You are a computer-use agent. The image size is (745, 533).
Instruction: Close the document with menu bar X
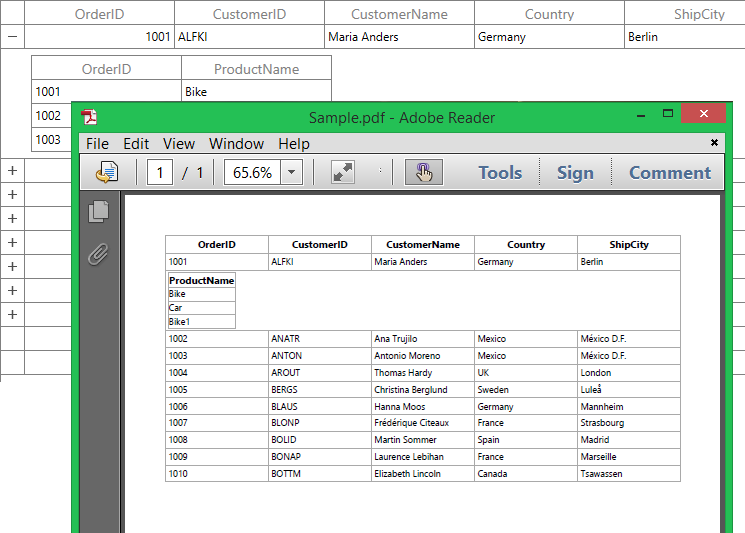coord(714,143)
